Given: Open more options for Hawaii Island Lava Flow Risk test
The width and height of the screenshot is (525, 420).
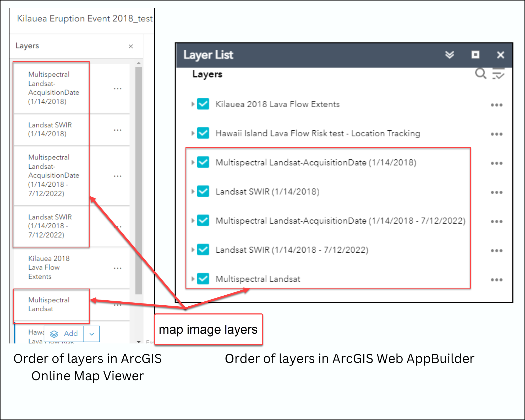Looking at the screenshot, I should pos(496,134).
